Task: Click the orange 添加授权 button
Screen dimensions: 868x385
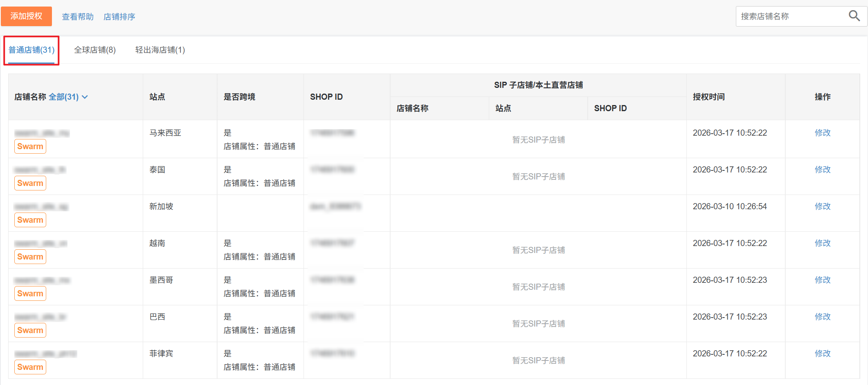Action: pos(26,16)
